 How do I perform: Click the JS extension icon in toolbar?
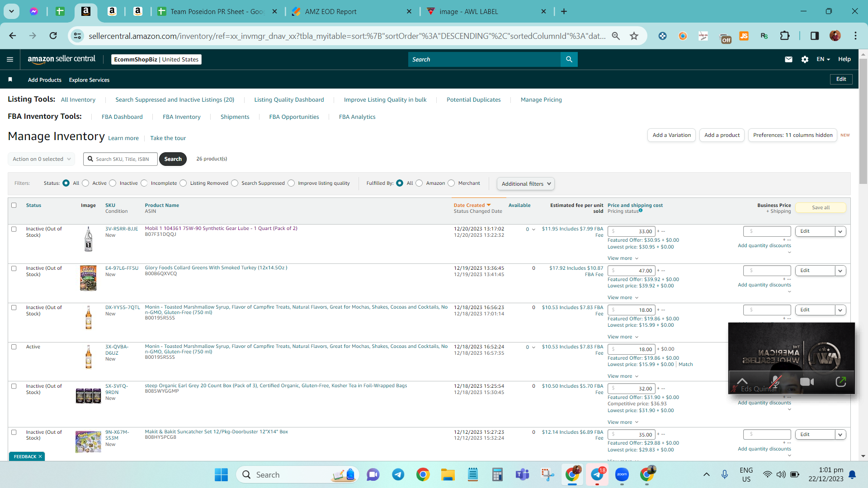coord(744,36)
